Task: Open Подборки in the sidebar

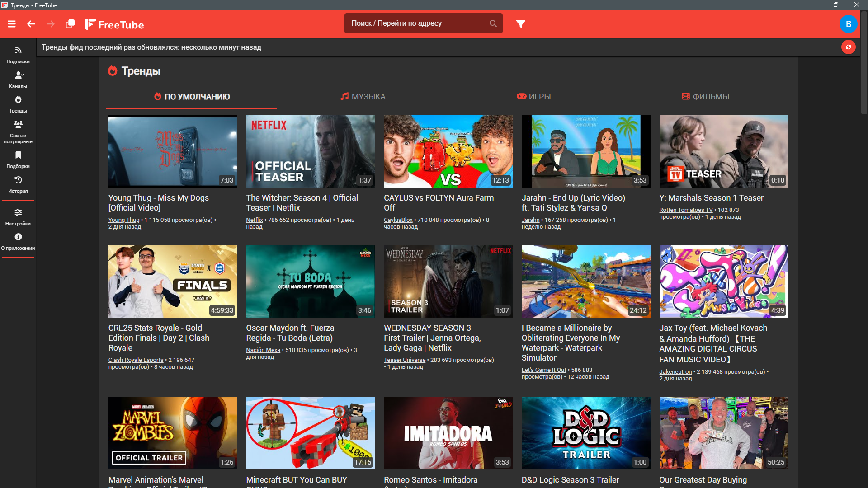Action: tap(18, 160)
